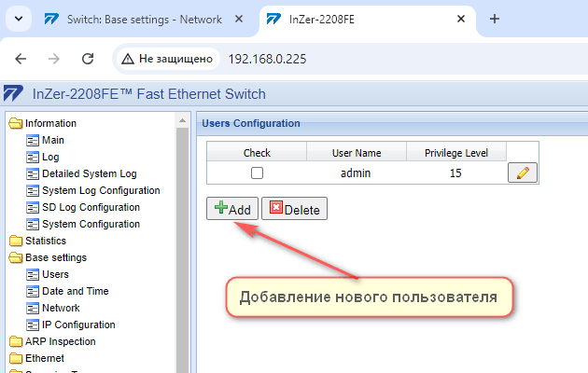The width and height of the screenshot is (588, 373).
Task: Open the Network settings page
Action: pos(61,309)
